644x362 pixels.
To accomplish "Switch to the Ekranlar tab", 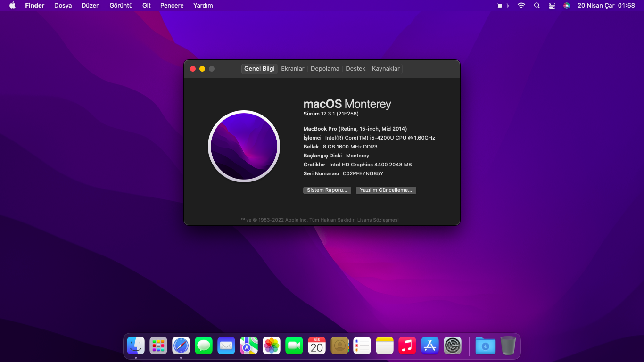I will tap(293, 69).
